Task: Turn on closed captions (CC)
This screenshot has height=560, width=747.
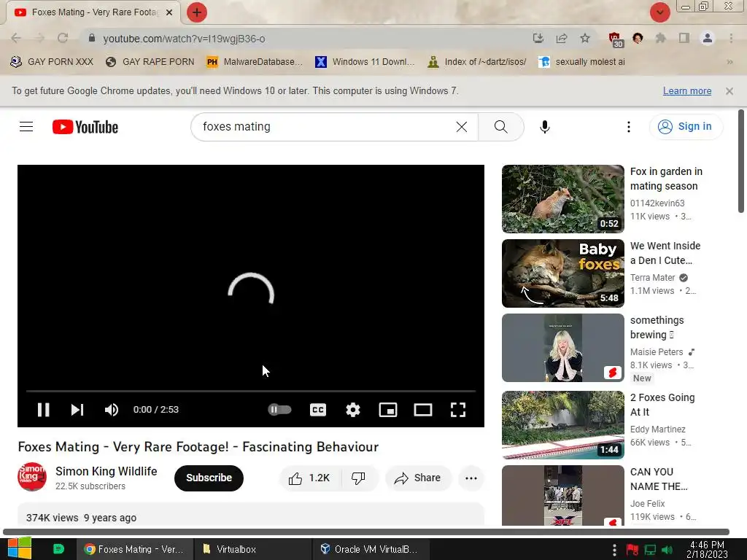Action: (x=318, y=410)
